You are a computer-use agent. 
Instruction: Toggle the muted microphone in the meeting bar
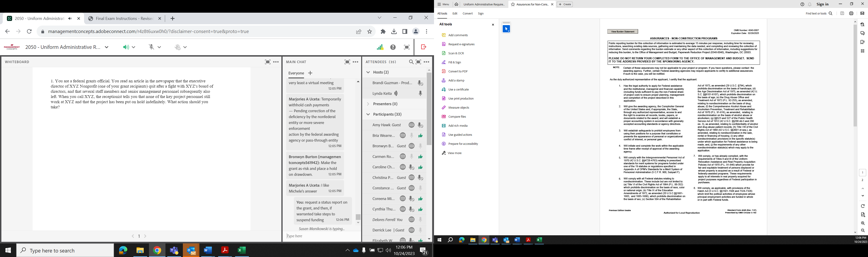pos(152,47)
